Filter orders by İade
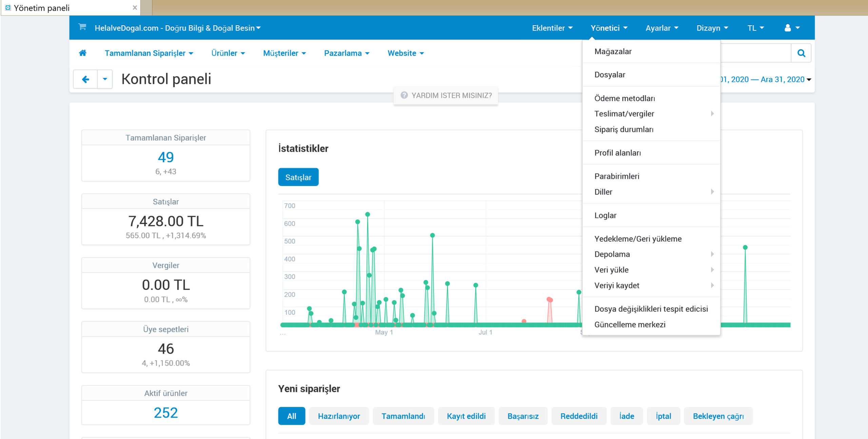Viewport: 868px width, 439px height. (627, 416)
